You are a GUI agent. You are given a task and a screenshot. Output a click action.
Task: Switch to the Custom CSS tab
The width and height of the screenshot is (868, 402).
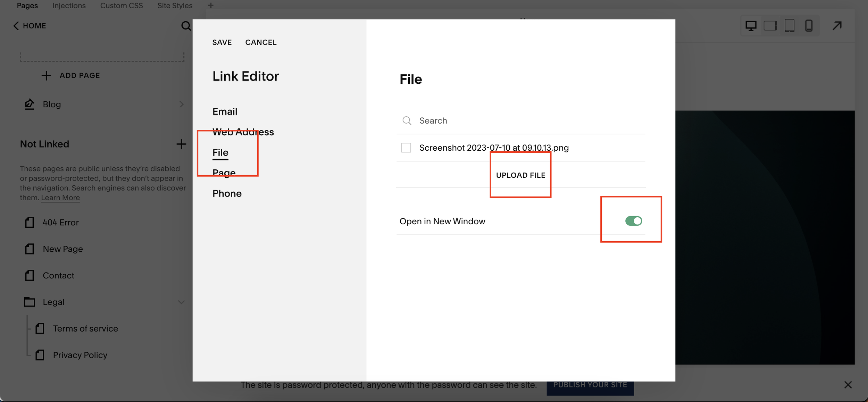(x=122, y=6)
